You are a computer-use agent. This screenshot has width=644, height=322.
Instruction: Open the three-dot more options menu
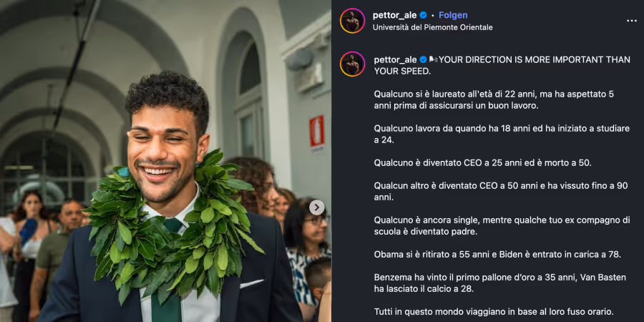pyautogui.click(x=631, y=21)
